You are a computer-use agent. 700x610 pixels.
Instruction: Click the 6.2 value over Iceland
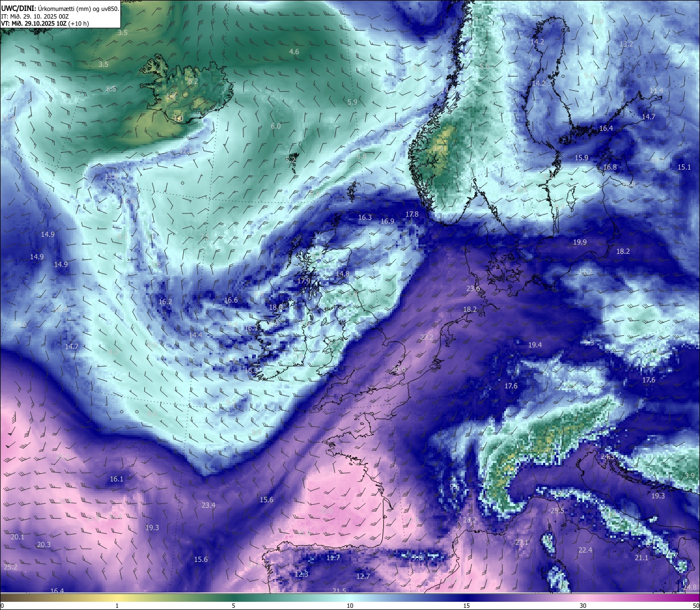pyautogui.click(x=193, y=82)
